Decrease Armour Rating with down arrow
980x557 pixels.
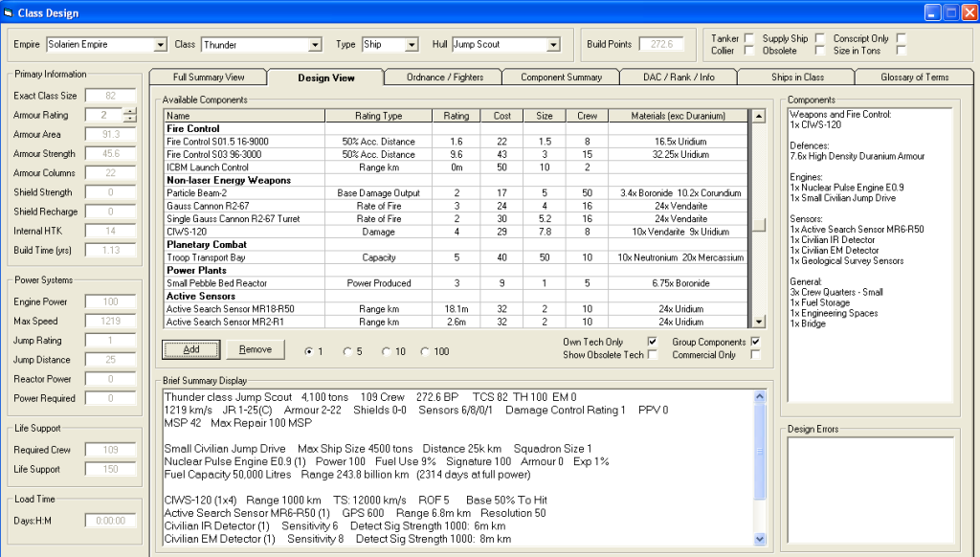[x=130, y=120]
